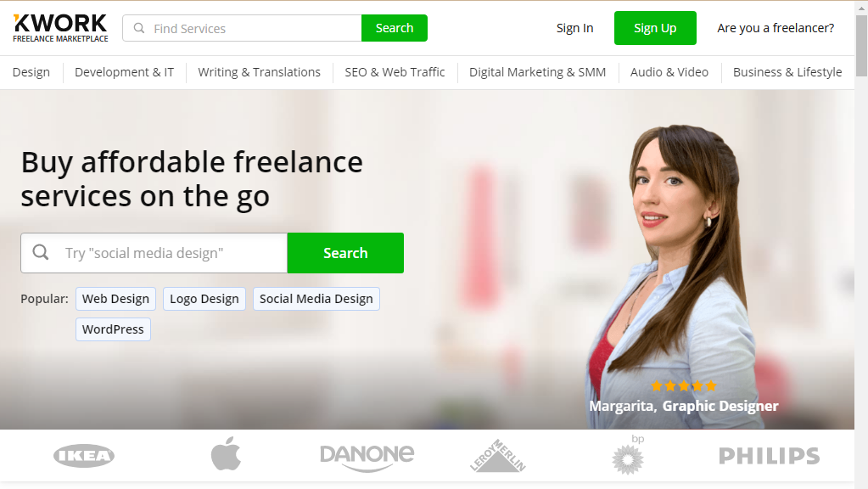Select the Writing & Translations category
The height and width of the screenshot is (489, 868).
click(259, 72)
